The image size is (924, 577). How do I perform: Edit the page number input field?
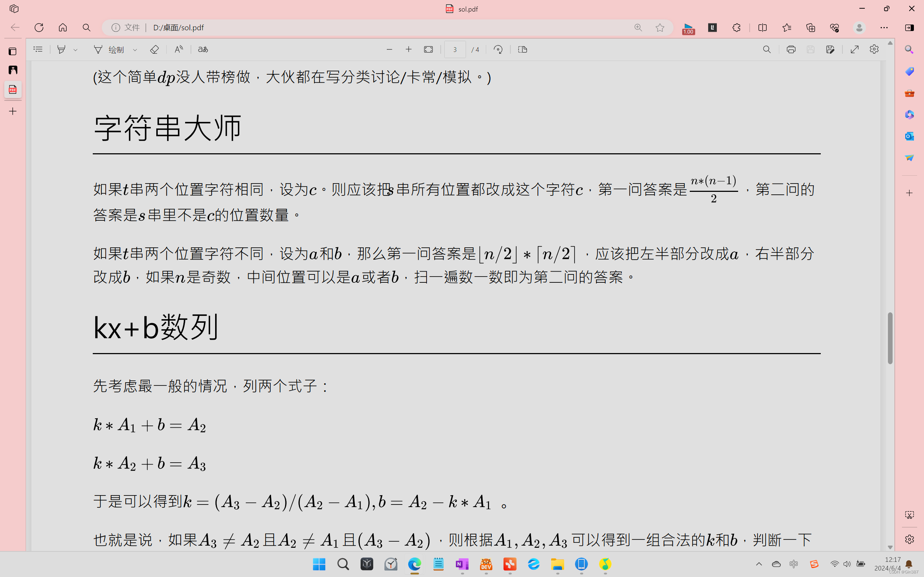(454, 49)
